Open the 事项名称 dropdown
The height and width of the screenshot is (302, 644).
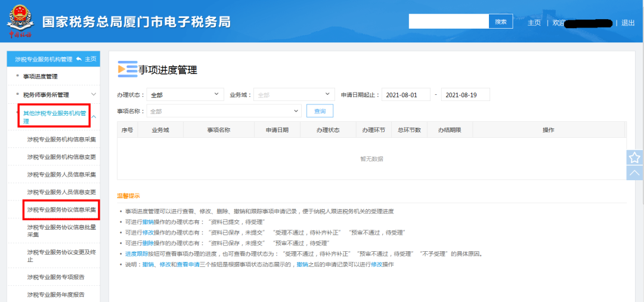[x=224, y=111]
